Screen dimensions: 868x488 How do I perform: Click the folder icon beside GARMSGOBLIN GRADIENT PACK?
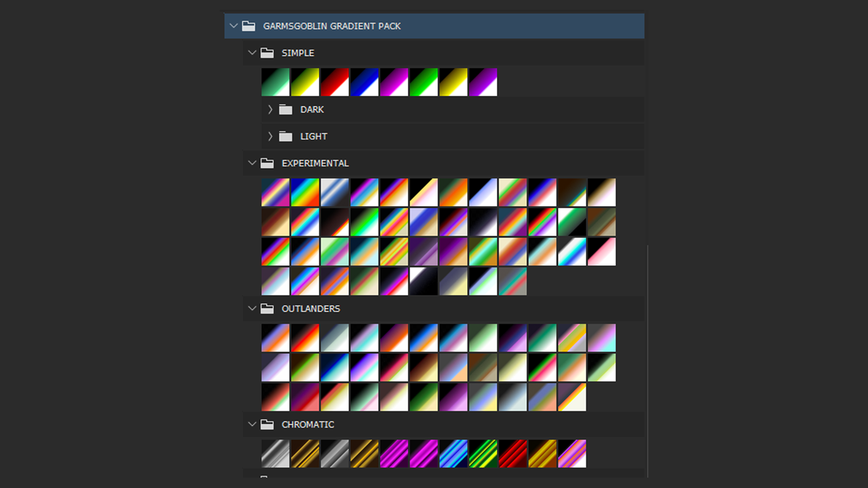coord(249,26)
